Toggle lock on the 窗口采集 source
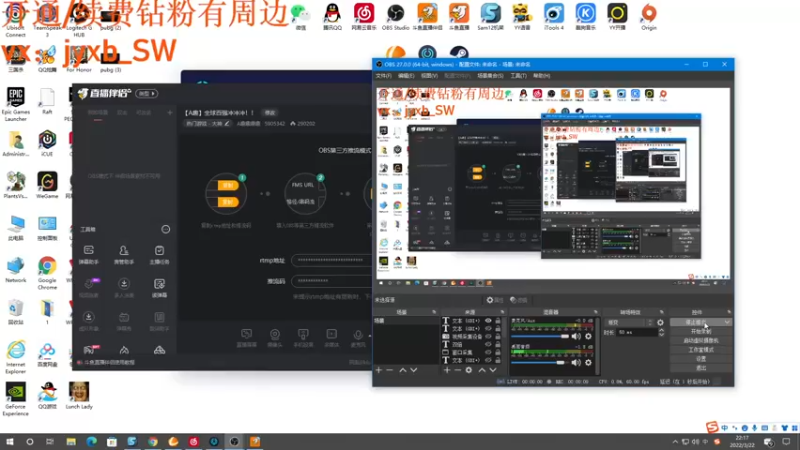Screen dimensions: 800x450 pos(498,352)
